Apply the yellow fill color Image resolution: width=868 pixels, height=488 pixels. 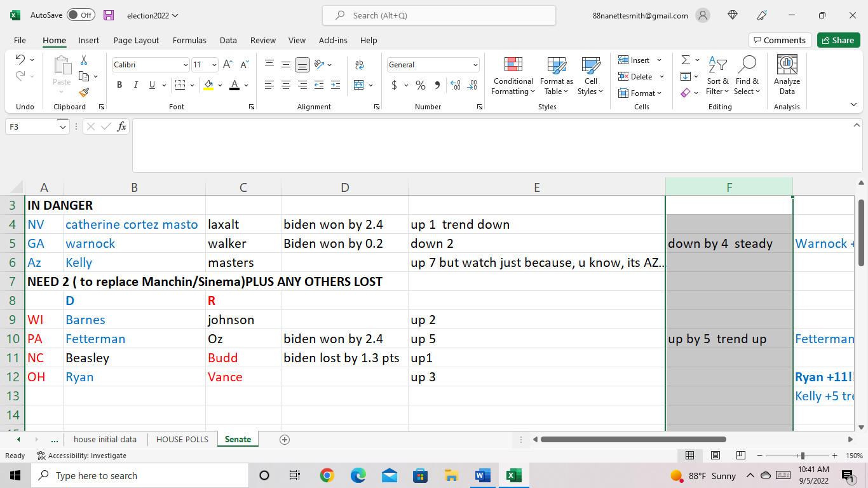(x=208, y=85)
